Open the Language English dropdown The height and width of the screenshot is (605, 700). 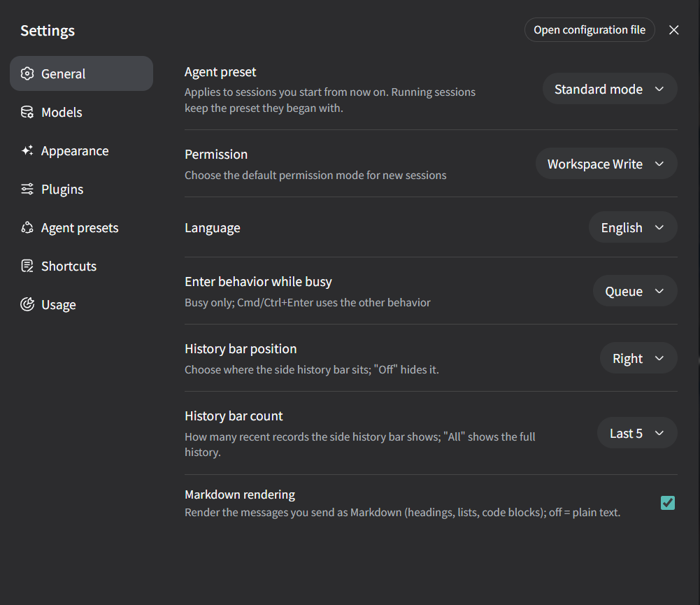pos(633,227)
